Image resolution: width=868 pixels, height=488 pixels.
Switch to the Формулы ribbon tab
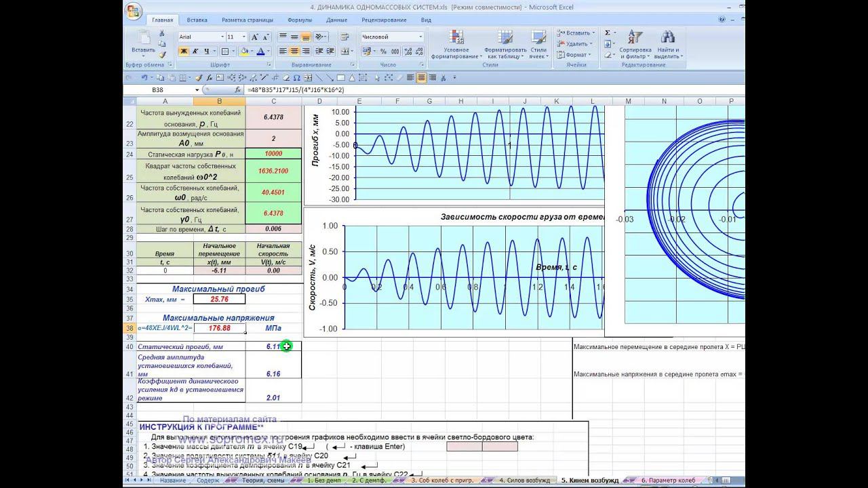300,20
